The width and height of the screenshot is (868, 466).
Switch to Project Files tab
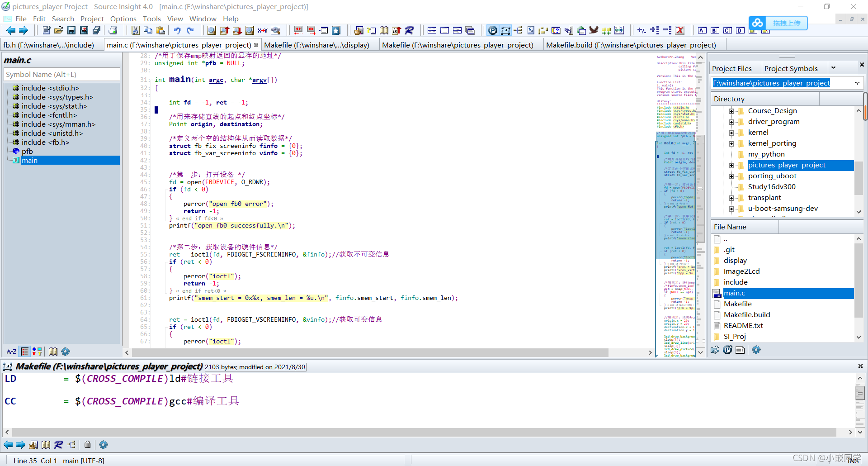tap(731, 68)
